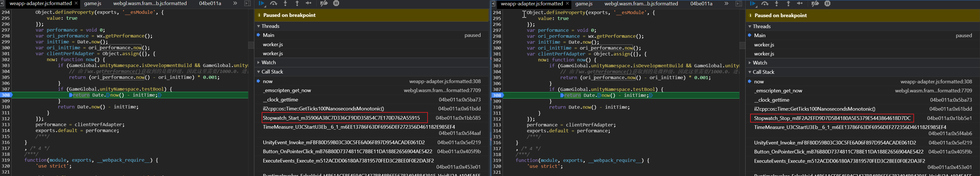Show the file navigator in right window
The image size is (980, 176).
tap(494, 4)
